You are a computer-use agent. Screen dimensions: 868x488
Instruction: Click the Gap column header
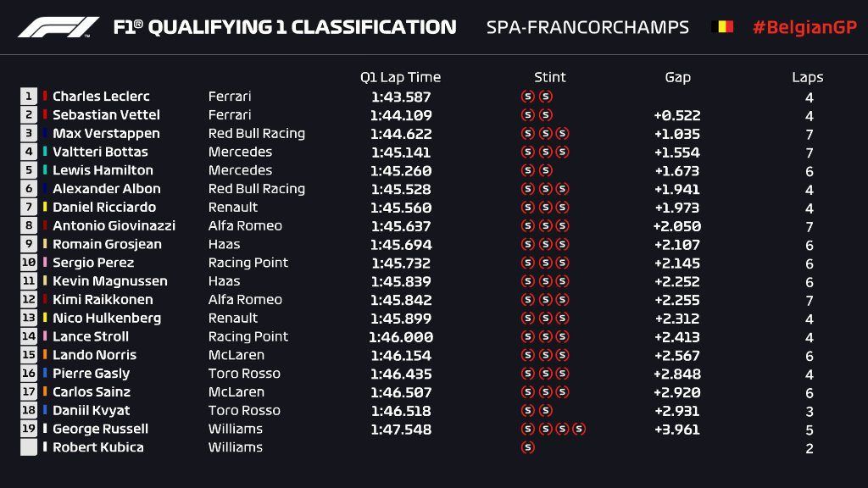tap(677, 77)
